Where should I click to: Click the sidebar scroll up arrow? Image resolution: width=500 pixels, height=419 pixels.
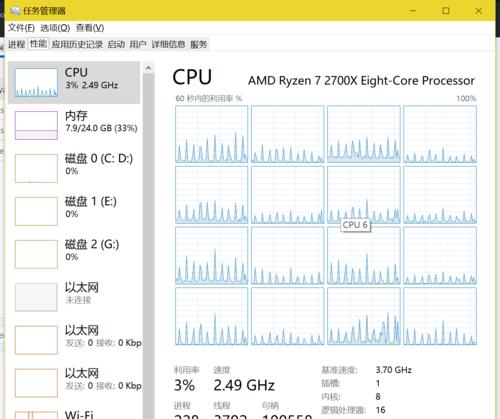coord(148,68)
